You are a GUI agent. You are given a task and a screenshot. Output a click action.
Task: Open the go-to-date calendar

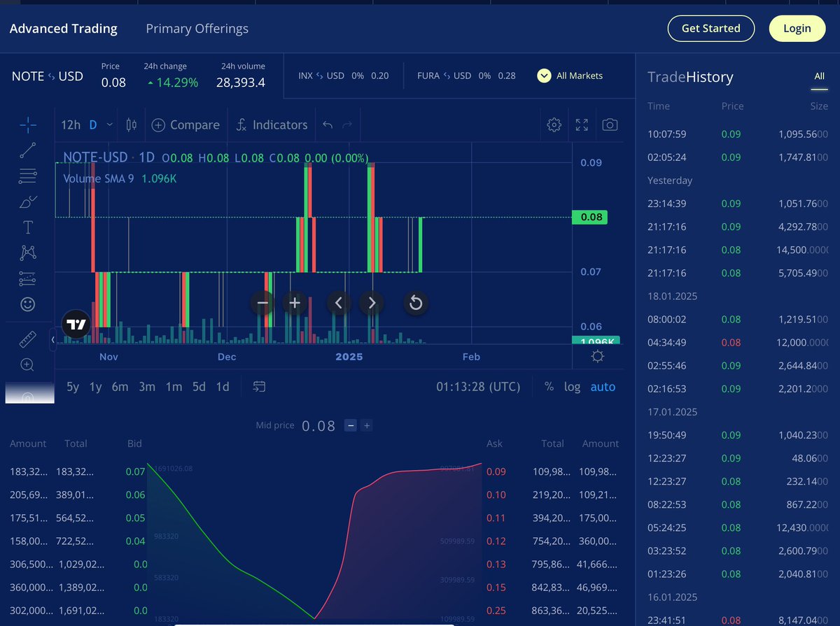260,387
